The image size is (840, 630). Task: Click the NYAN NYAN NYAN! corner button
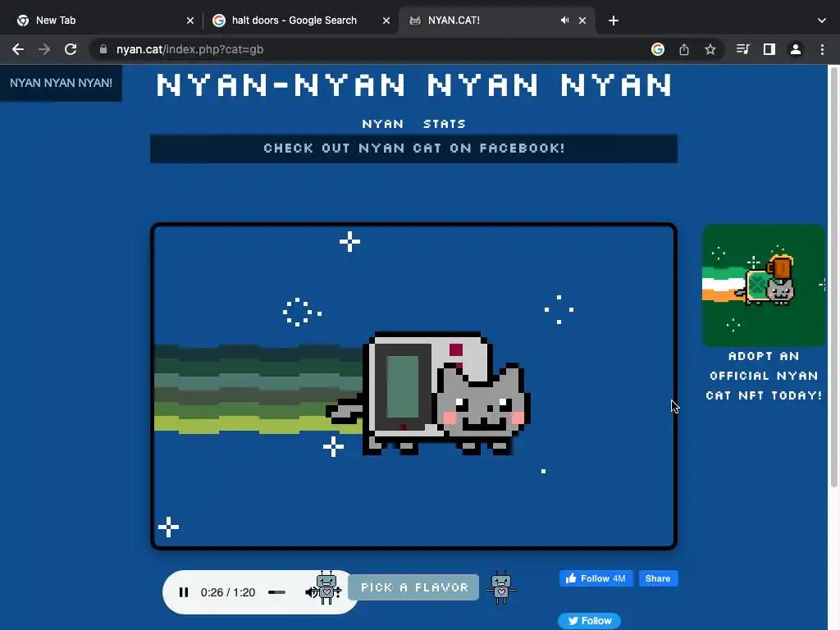[x=61, y=83]
